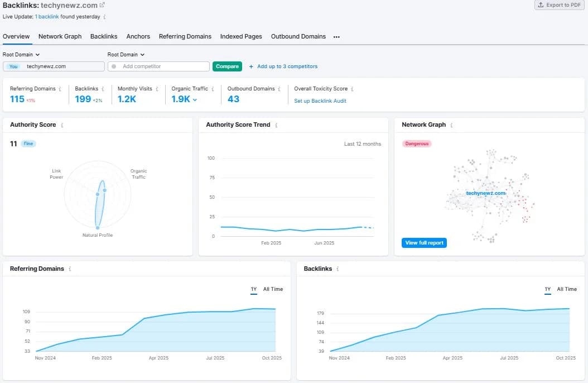Click info icon beside Outbound Domains metric

(x=279, y=89)
